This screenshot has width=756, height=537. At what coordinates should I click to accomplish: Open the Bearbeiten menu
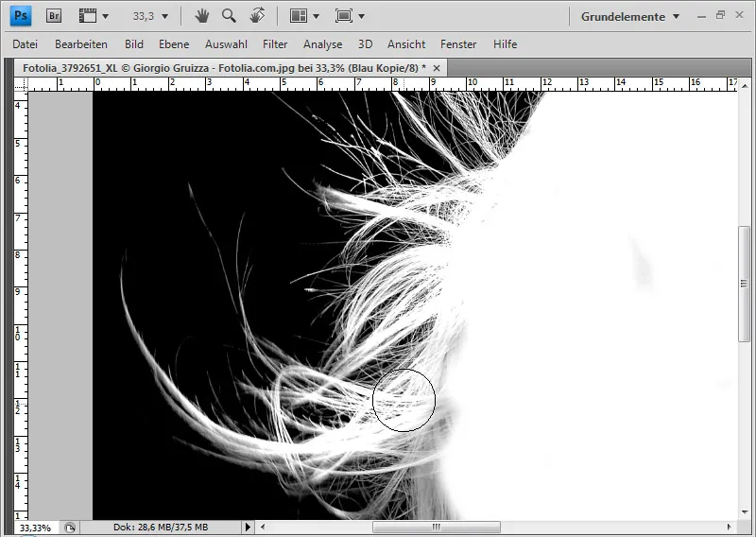pos(81,44)
